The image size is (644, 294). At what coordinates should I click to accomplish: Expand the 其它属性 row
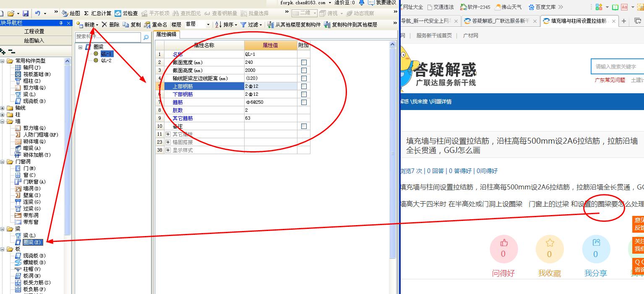tap(168, 134)
